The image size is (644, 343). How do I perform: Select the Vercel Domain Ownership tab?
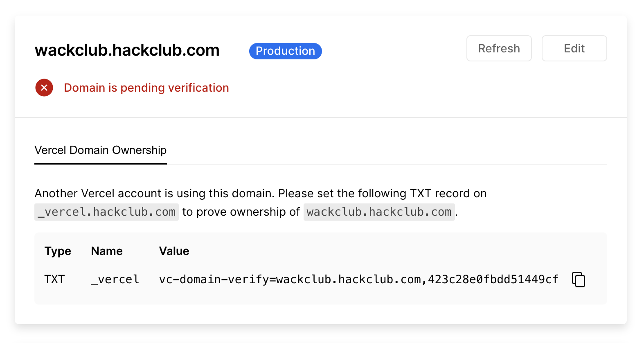click(x=101, y=150)
